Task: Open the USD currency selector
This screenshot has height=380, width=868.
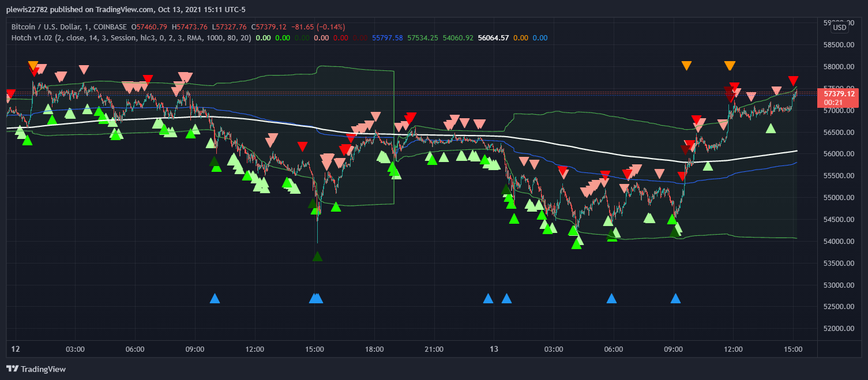Action: [x=840, y=27]
